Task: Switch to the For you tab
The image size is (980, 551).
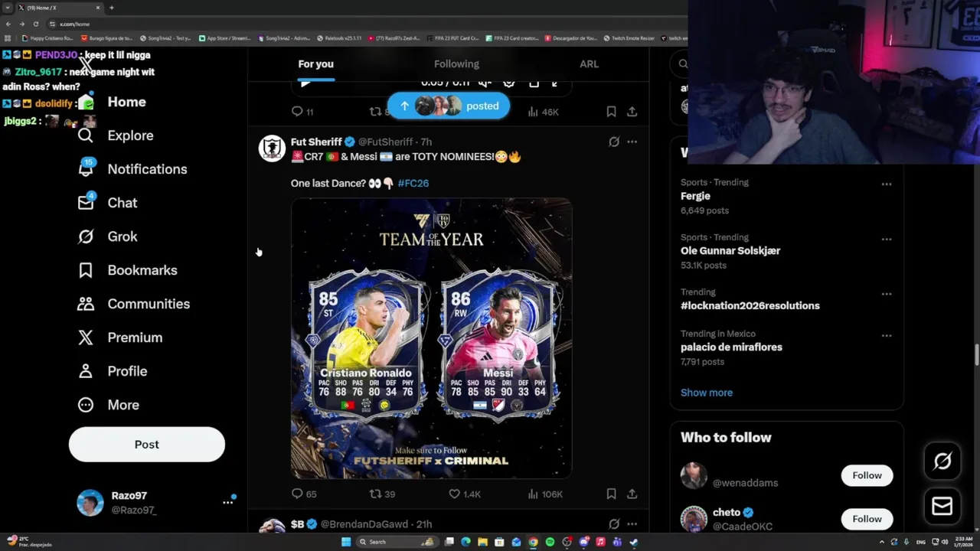Action: [315, 64]
